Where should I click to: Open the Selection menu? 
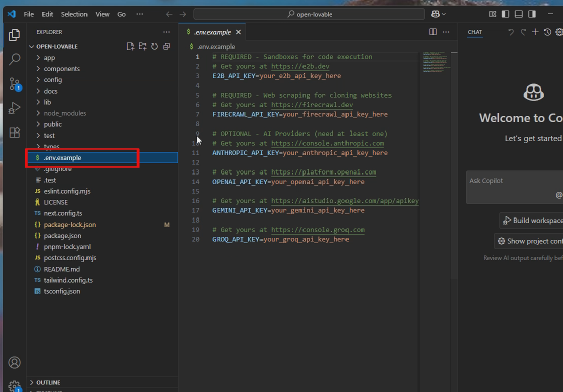(74, 14)
